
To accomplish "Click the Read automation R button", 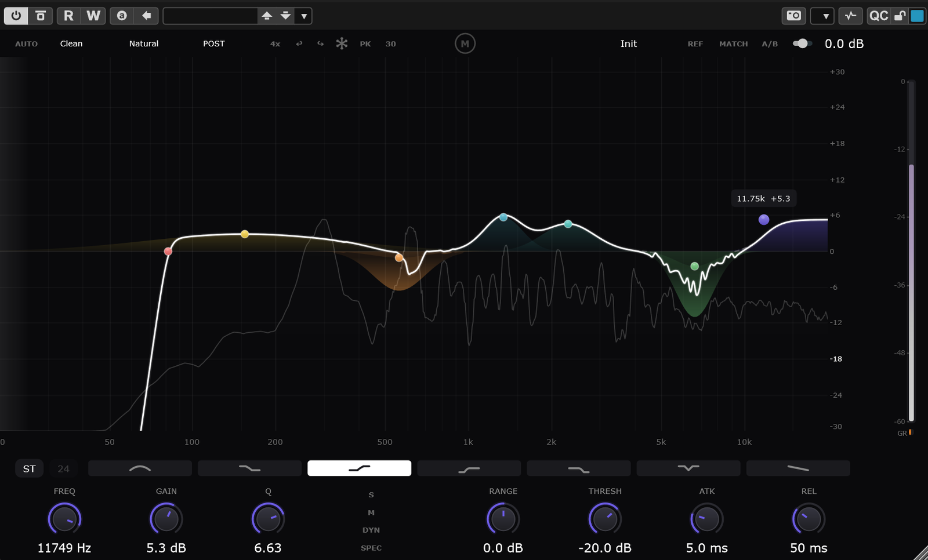I will point(68,16).
